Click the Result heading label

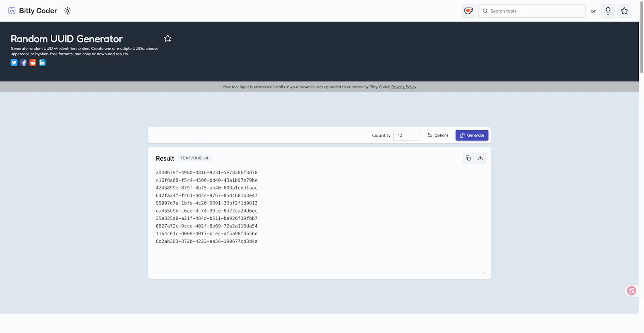165,158
